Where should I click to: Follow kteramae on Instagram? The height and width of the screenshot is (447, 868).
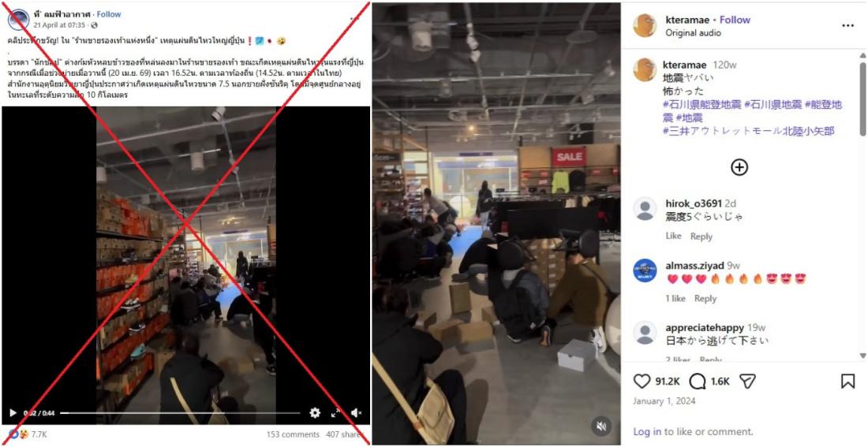coord(735,20)
